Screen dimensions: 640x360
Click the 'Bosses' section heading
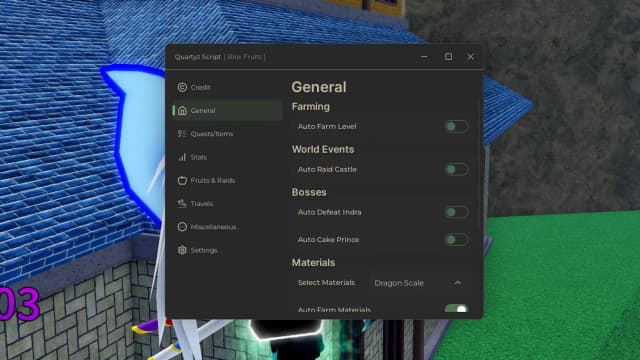[309, 192]
